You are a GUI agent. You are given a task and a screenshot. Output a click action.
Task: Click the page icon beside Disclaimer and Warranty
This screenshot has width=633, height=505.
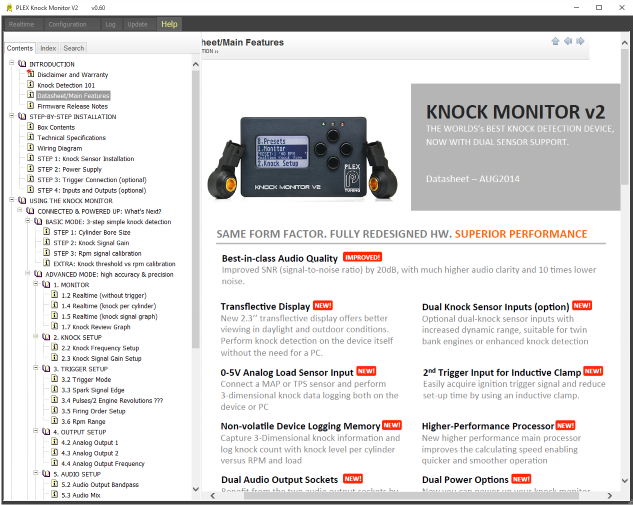[x=30, y=74]
